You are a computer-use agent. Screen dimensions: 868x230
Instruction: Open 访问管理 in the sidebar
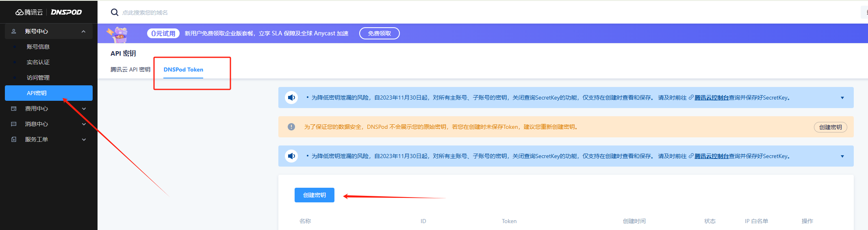[38, 78]
